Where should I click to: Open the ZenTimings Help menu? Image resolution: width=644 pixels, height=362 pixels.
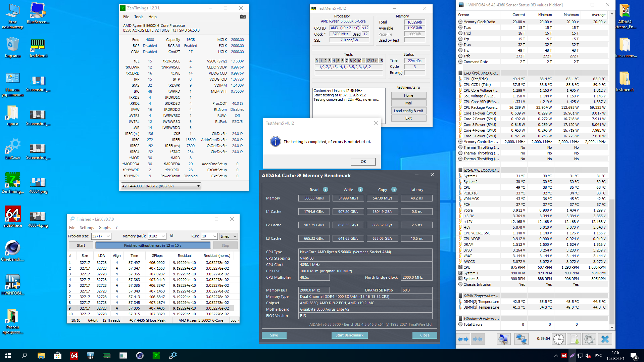[x=152, y=17]
